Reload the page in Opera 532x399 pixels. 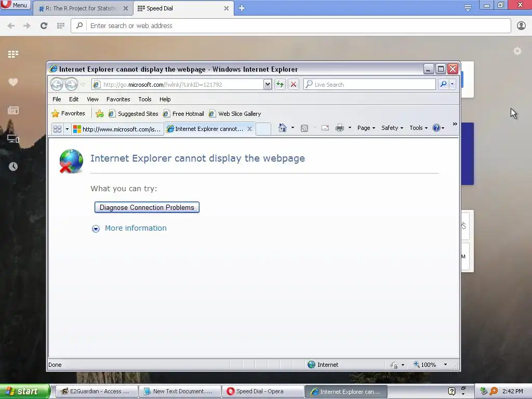[44, 26]
